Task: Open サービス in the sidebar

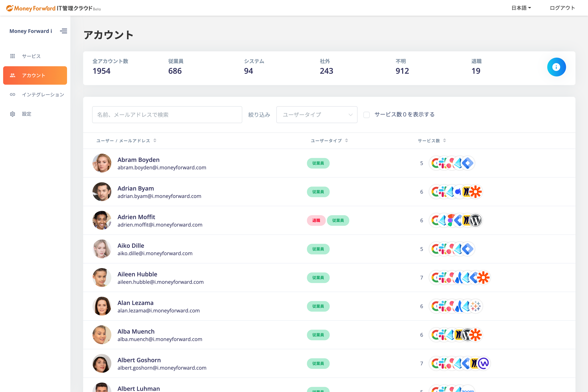Action: (31, 56)
